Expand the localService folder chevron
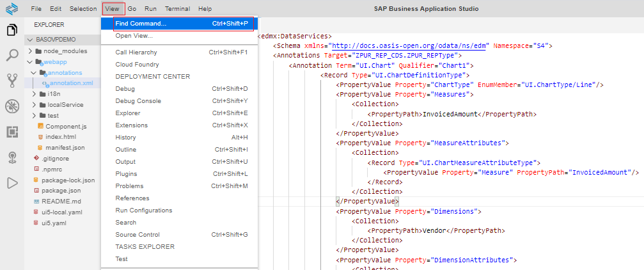The width and height of the screenshot is (644, 270). tap(34, 105)
